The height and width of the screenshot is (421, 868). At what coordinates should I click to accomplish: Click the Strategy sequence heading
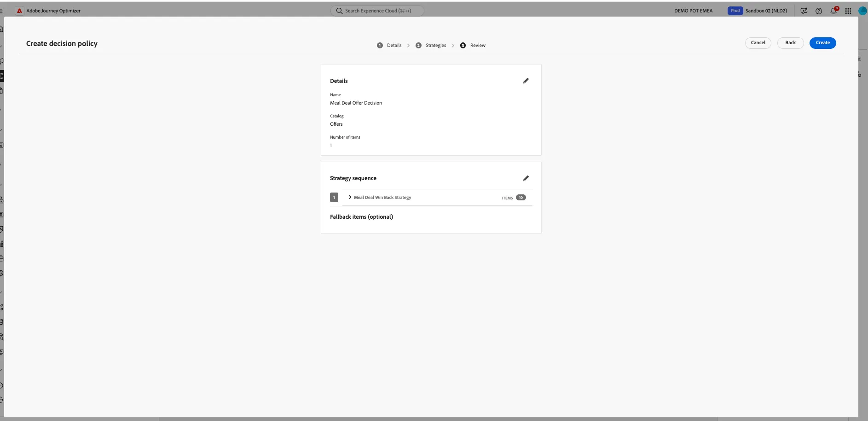pos(353,178)
